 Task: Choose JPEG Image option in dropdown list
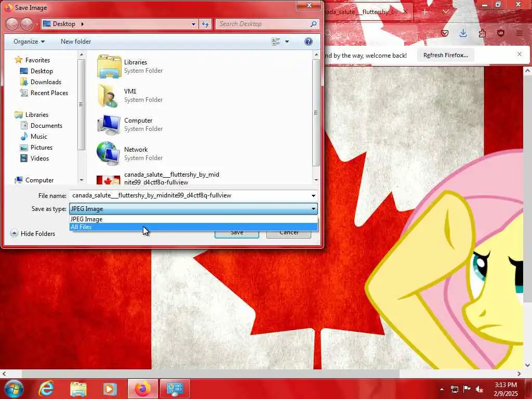(x=193, y=219)
